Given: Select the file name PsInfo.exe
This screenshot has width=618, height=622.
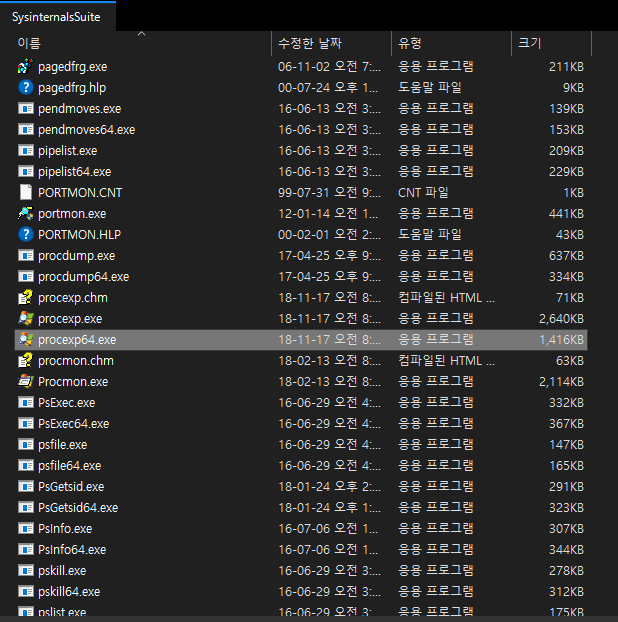Looking at the screenshot, I should (65, 529).
